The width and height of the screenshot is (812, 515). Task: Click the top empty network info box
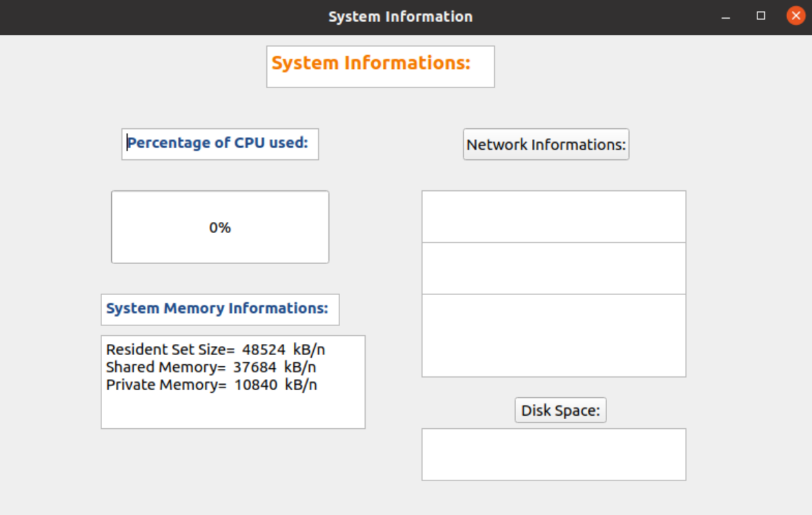click(x=553, y=216)
